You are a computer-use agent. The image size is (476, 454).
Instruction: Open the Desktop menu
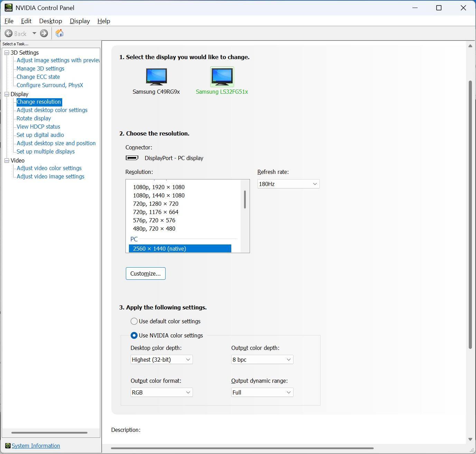point(50,21)
